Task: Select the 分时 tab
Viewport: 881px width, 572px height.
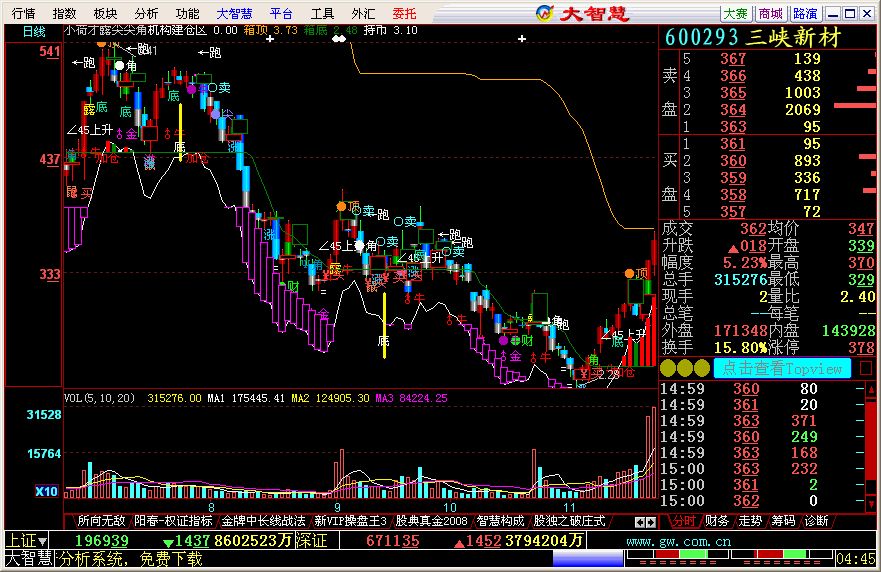Action: [x=683, y=521]
